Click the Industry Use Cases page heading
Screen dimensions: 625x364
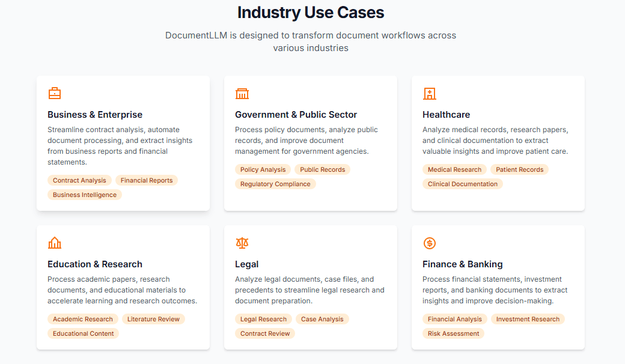pos(311,13)
